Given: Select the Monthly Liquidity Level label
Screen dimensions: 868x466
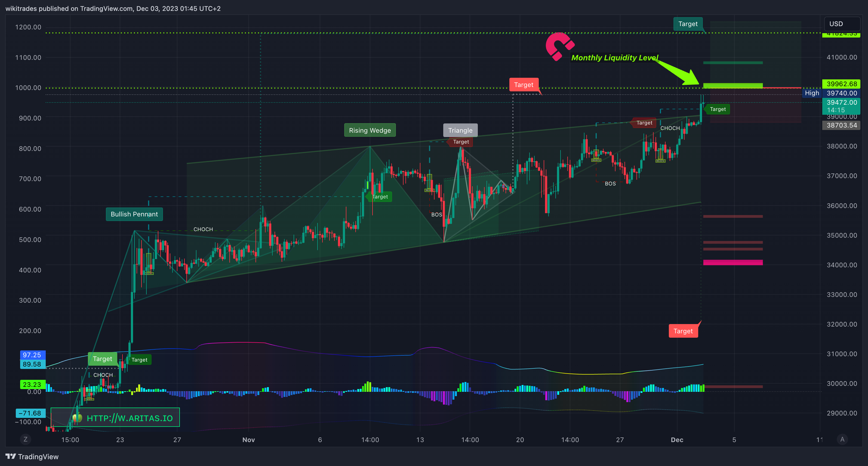Looking at the screenshot, I should (615, 58).
